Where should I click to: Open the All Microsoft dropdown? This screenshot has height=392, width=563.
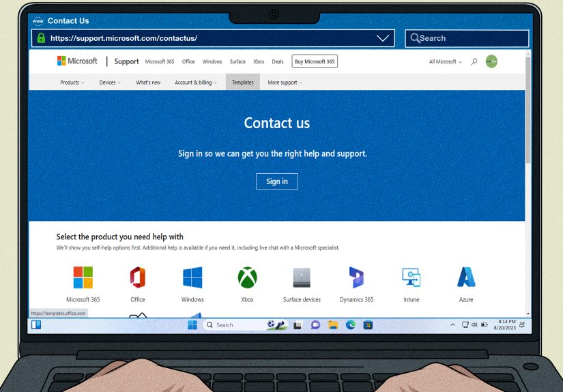(x=445, y=61)
